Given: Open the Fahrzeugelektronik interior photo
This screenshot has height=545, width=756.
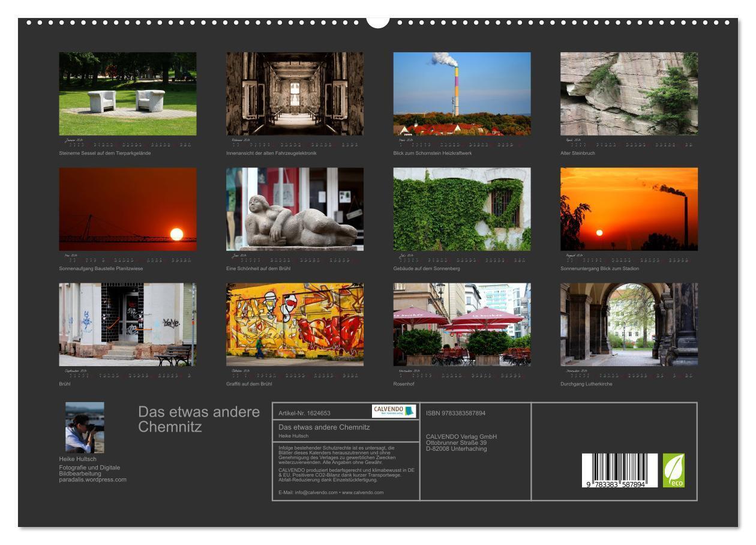Looking at the screenshot, I should pos(295,94).
